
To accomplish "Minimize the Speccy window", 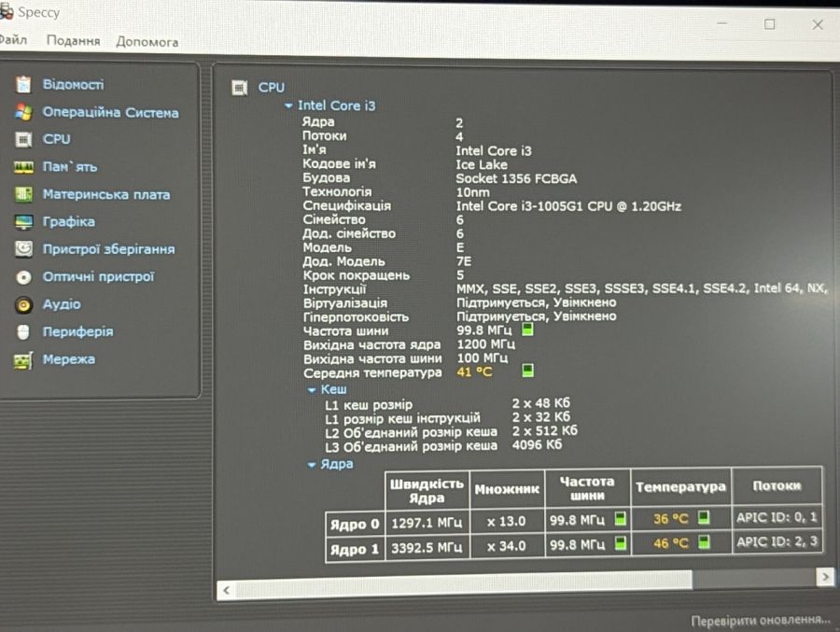I will point(722,23).
